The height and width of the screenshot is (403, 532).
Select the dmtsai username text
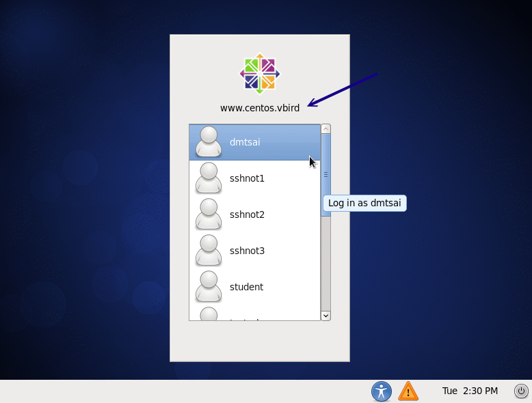tap(245, 142)
